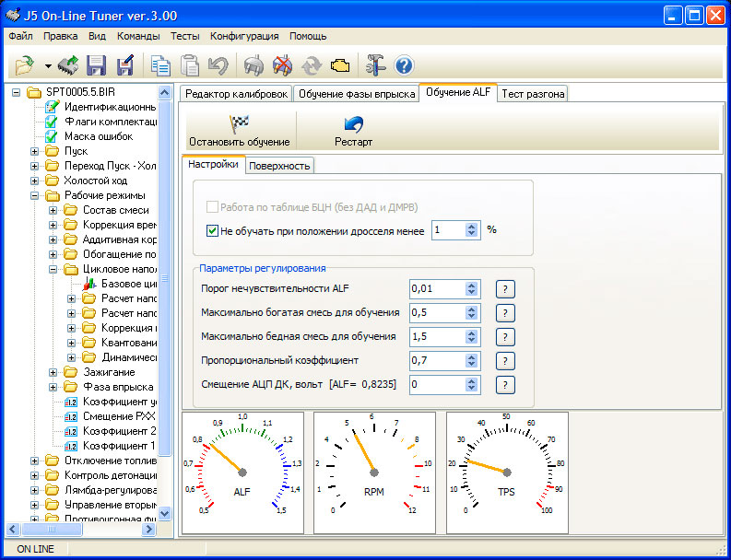731x560 pixels.
Task: Expand the Пуск folder in tree
Action: [35, 151]
